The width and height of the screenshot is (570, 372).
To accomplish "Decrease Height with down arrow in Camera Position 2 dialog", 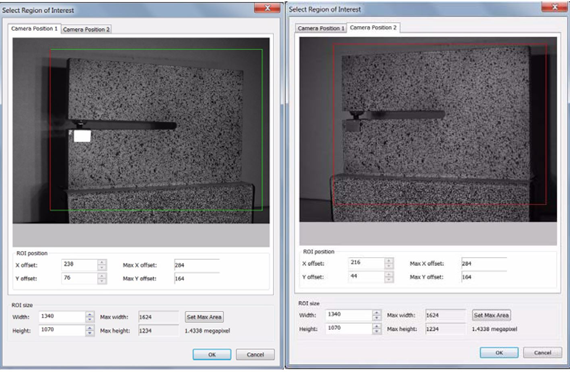I will (377, 331).
